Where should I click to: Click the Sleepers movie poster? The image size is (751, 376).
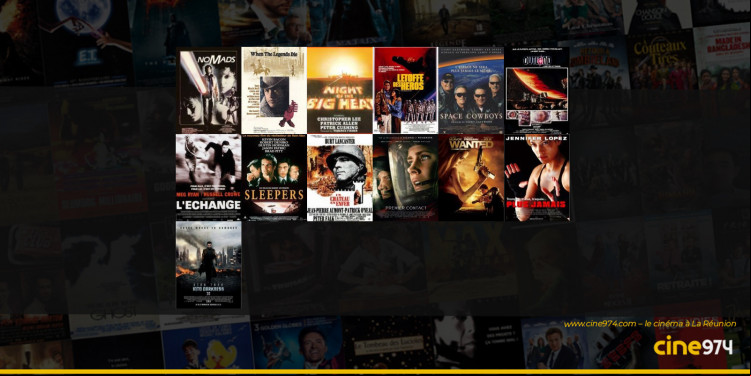[x=274, y=177]
